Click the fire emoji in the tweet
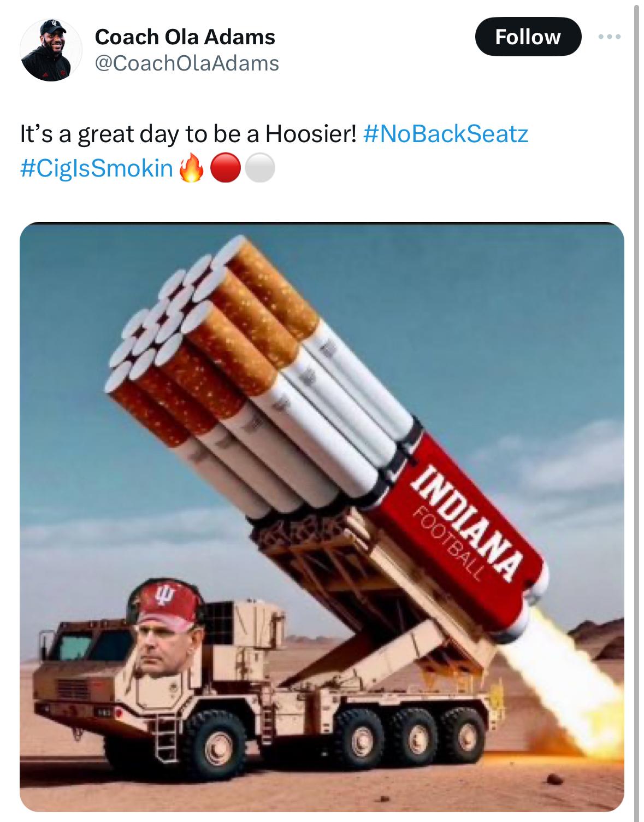This screenshot has width=644, height=822. coord(191,169)
